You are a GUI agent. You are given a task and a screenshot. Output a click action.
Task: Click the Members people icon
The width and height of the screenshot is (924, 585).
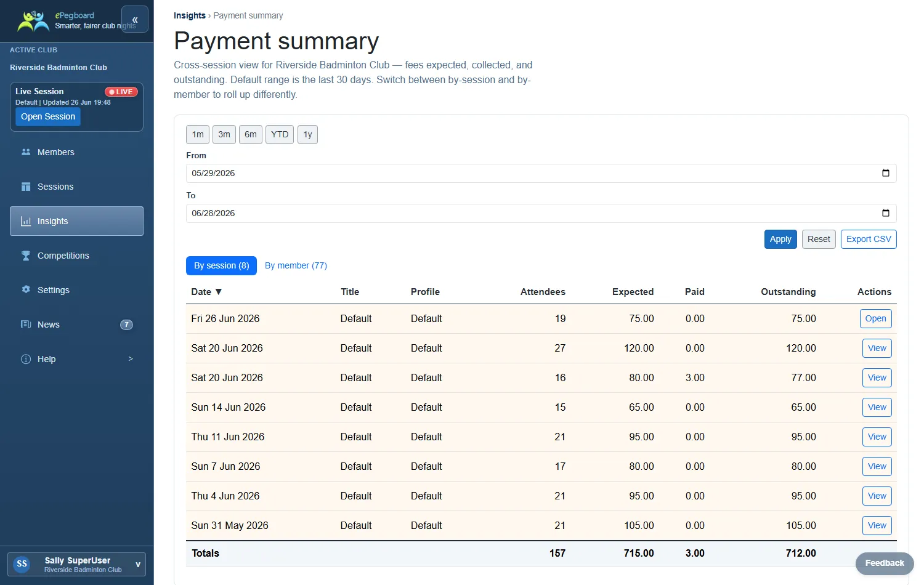click(26, 152)
